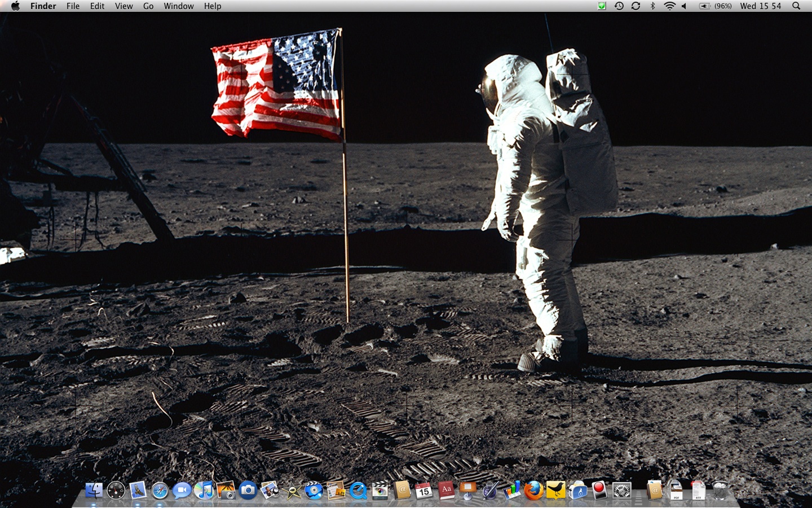Launch Dictionary from the Dock
812x508 pixels.
[x=446, y=490]
